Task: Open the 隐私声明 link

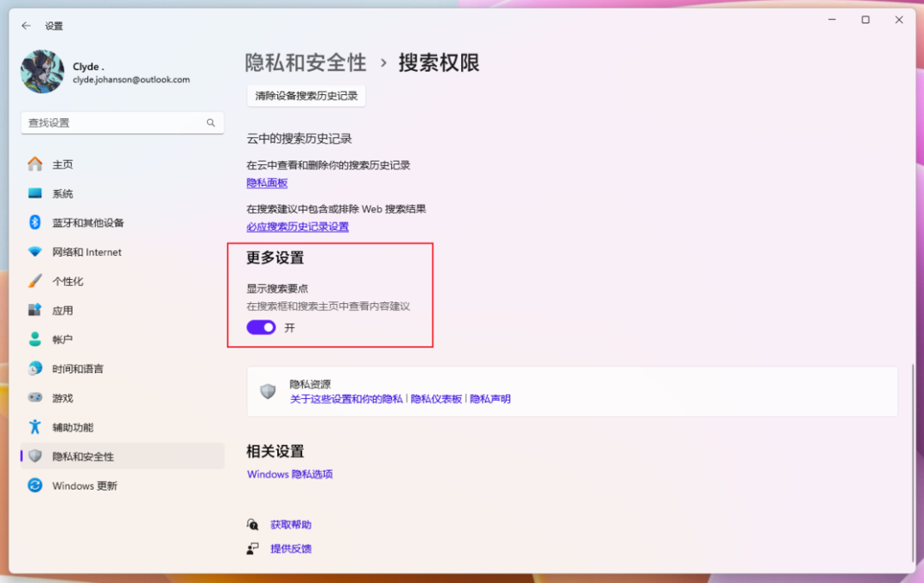Action: [x=490, y=399]
